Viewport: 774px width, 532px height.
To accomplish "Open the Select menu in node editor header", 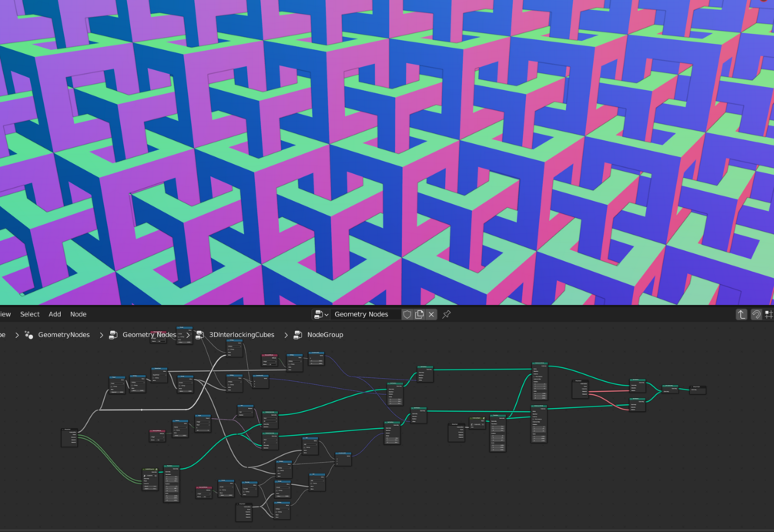I will pos(29,314).
